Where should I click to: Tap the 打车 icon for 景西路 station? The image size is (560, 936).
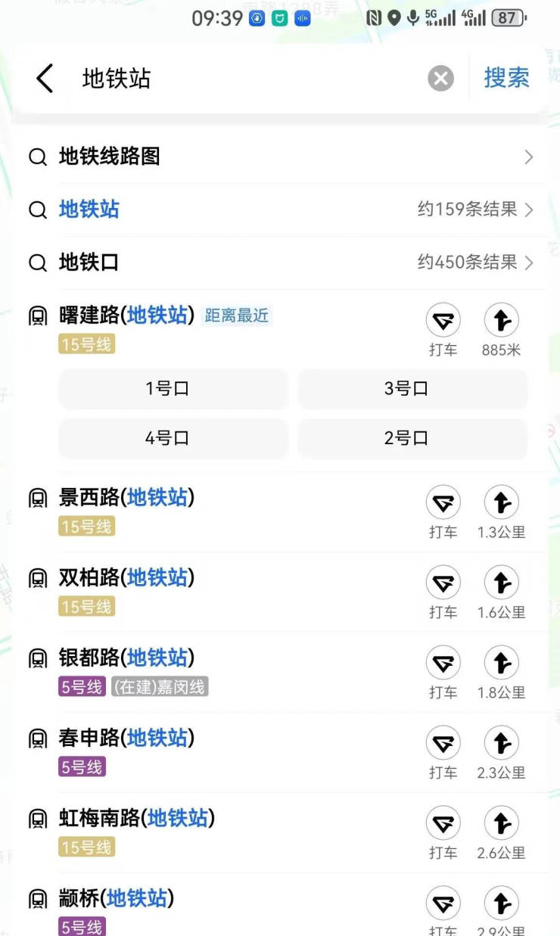443,503
